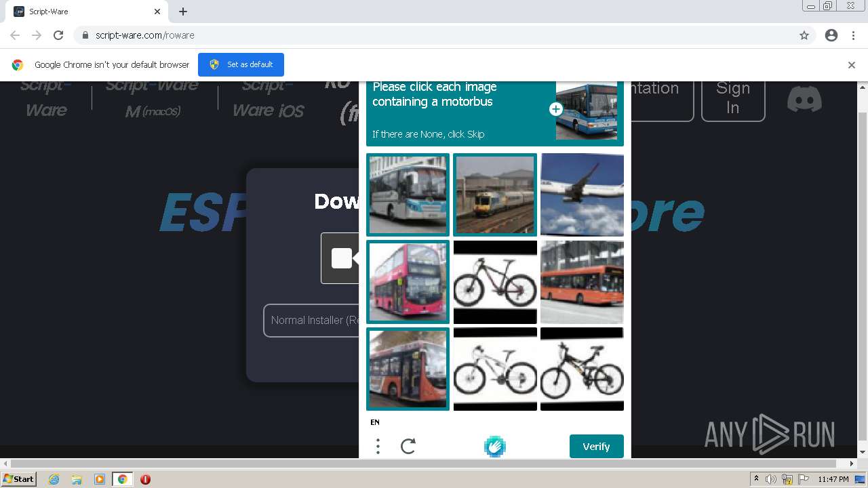
Task: Select the white-framed bicycle image
Action: [x=495, y=369]
